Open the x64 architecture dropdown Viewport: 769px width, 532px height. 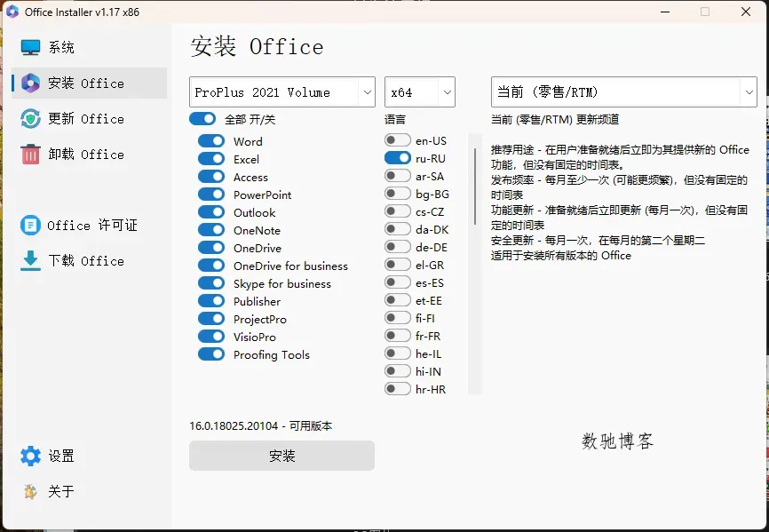click(420, 91)
